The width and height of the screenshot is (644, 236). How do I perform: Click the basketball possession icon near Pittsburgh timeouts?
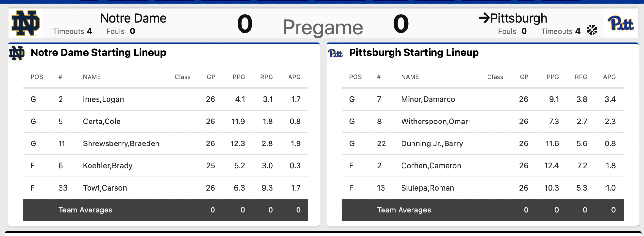[x=592, y=30]
